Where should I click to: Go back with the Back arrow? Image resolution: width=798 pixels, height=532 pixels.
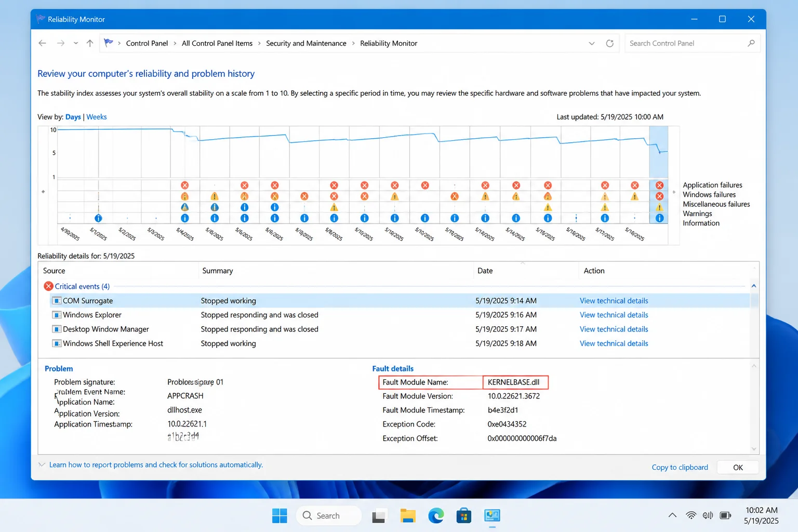[43, 43]
